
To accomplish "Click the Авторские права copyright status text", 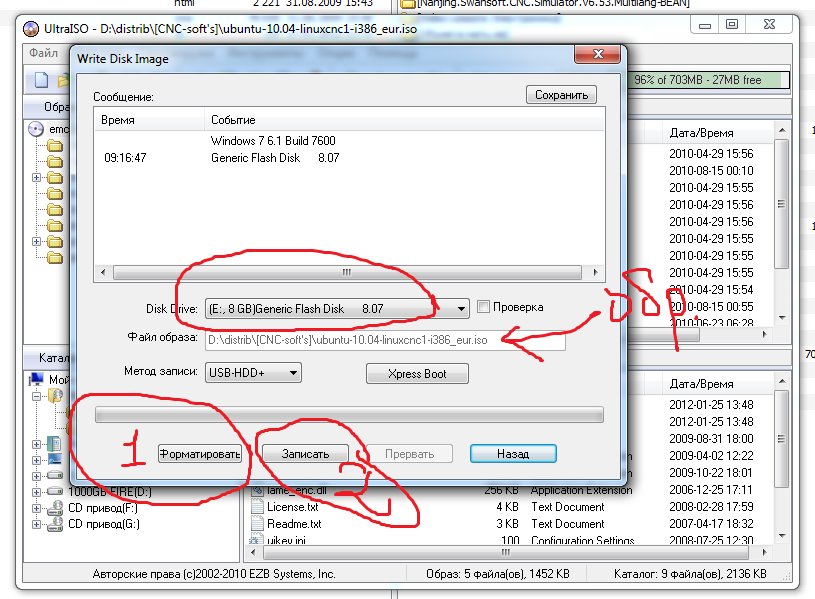I will coord(214,574).
